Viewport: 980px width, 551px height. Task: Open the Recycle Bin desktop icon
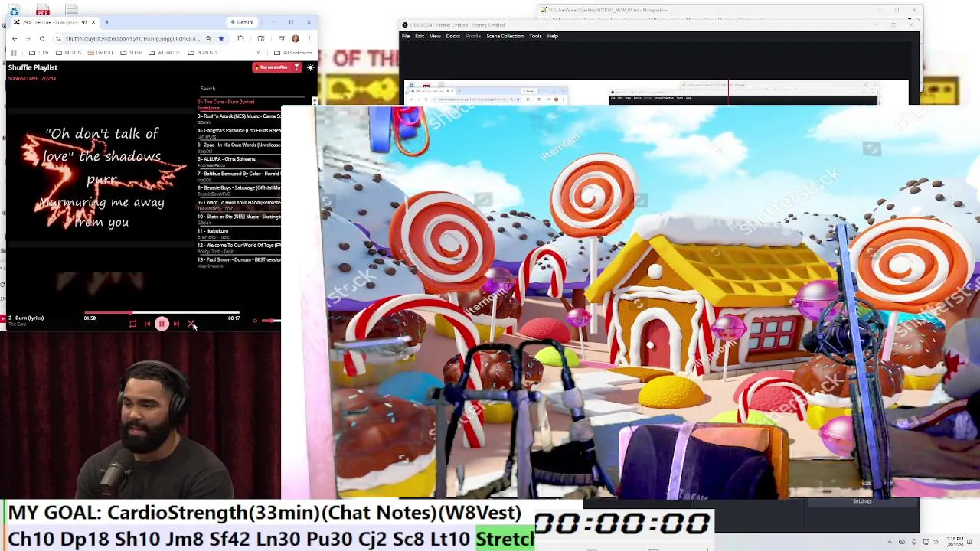tap(14, 11)
